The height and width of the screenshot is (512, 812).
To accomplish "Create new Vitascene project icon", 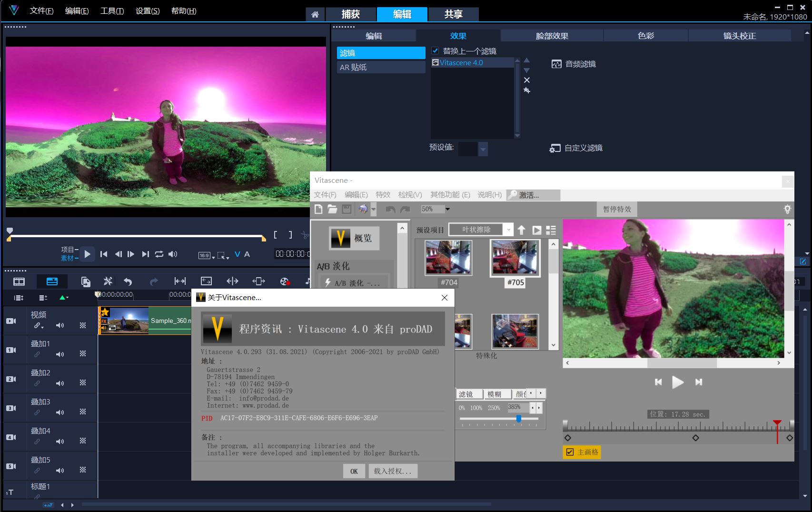I will (318, 209).
